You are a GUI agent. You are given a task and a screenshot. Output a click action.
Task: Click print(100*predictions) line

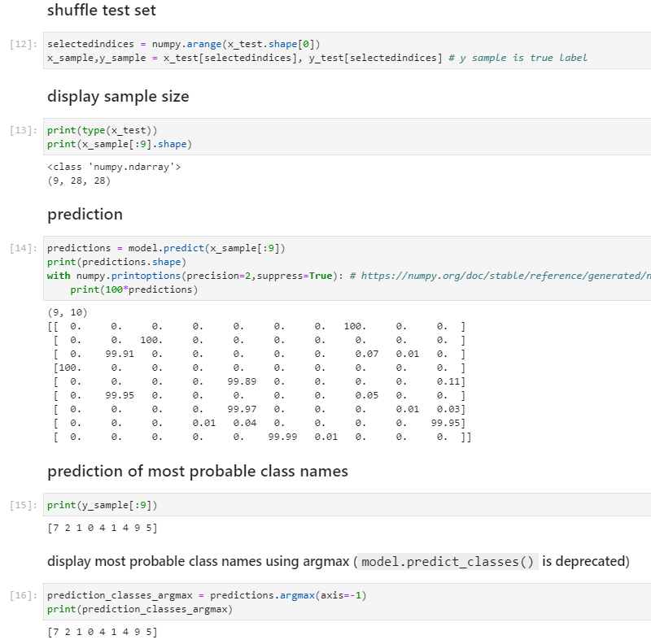coord(133,289)
